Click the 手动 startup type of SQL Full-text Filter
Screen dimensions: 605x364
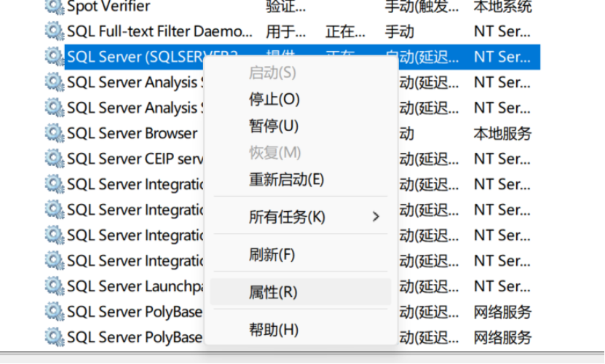tap(400, 31)
